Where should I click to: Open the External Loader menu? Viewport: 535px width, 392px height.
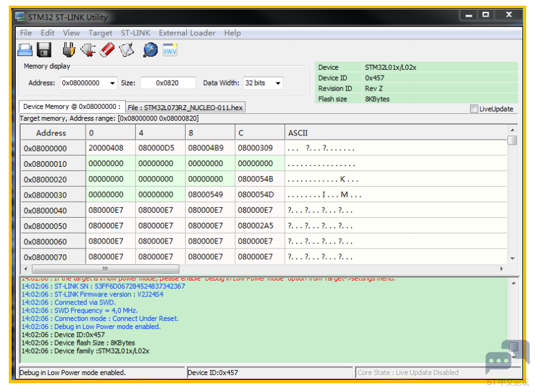point(187,33)
